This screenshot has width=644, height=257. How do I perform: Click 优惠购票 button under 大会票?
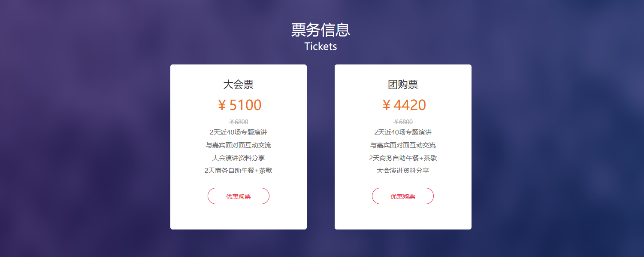(x=239, y=196)
